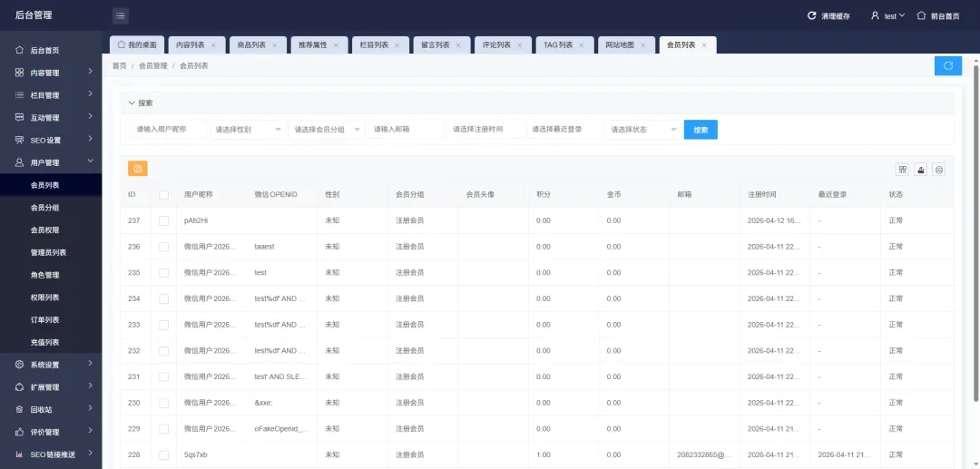Open the 请选择性别 dropdown
The image size is (980, 469).
click(x=248, y=130)
